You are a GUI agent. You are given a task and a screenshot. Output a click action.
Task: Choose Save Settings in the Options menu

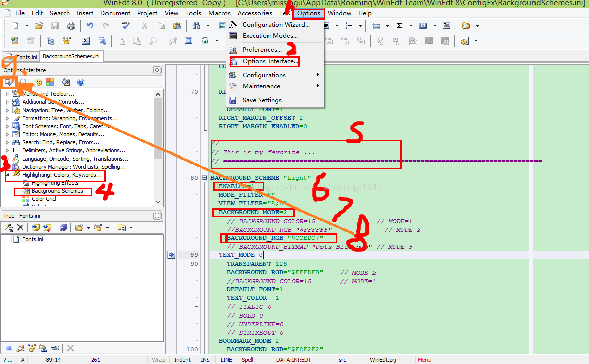(275, 100)
